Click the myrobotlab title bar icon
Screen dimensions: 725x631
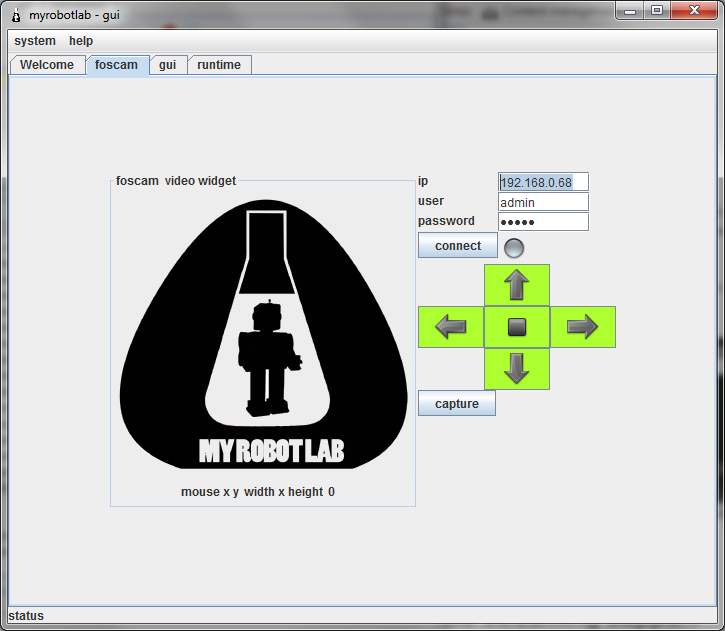pos(16,15)
